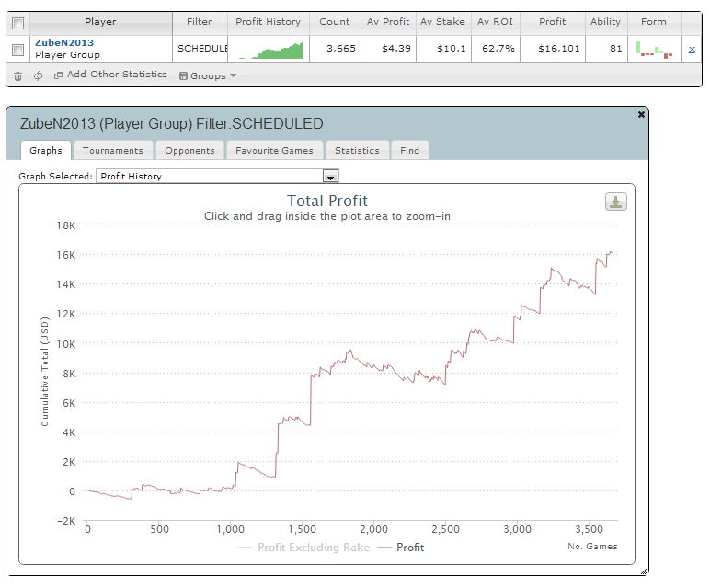
Task: Open the ZubeN2013 player link
Action: pyautogui.click(x=64, y=42)
